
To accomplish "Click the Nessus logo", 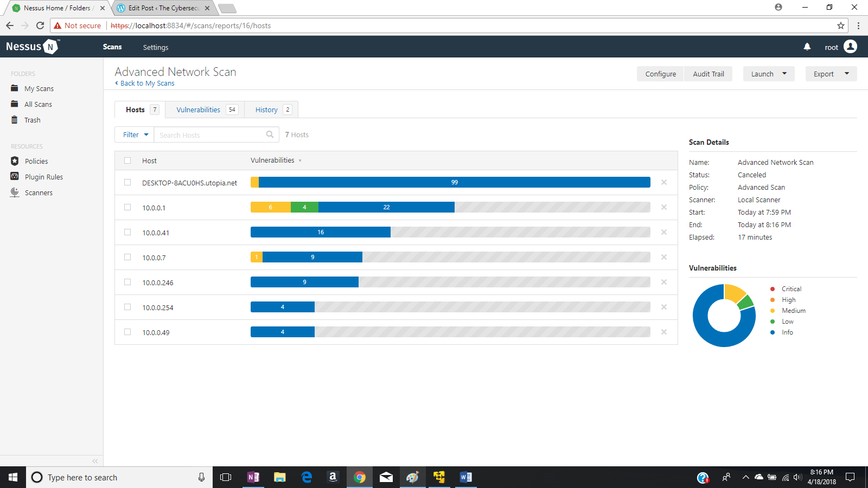I will coord(31,46).
